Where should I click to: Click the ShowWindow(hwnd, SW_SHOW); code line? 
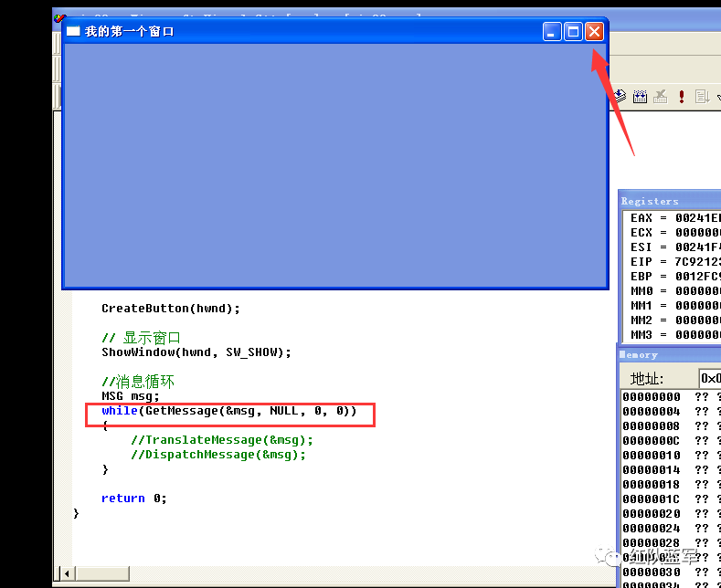click(x=196, y=352)
